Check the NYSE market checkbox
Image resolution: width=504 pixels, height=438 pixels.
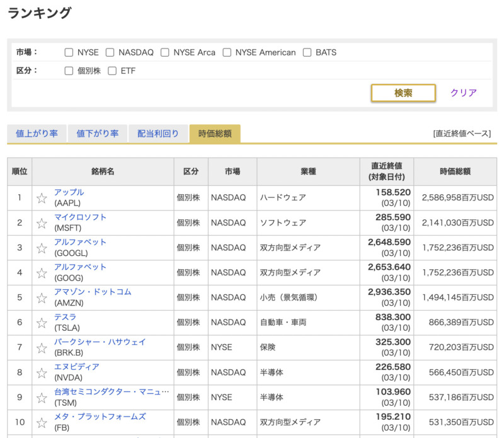click(x=69, y=52)
